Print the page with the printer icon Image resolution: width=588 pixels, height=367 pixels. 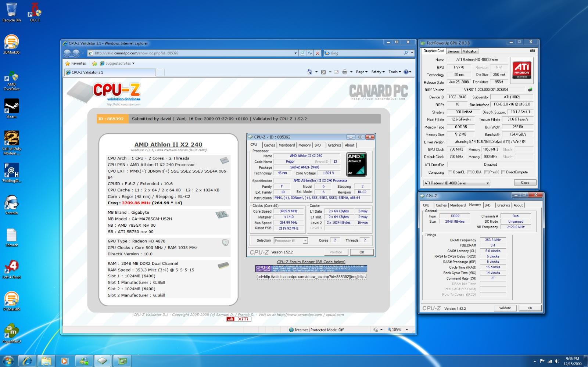[x=345, y=72]
